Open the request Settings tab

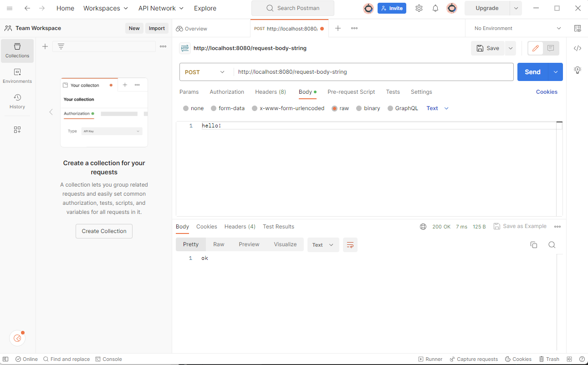(421, 92)
